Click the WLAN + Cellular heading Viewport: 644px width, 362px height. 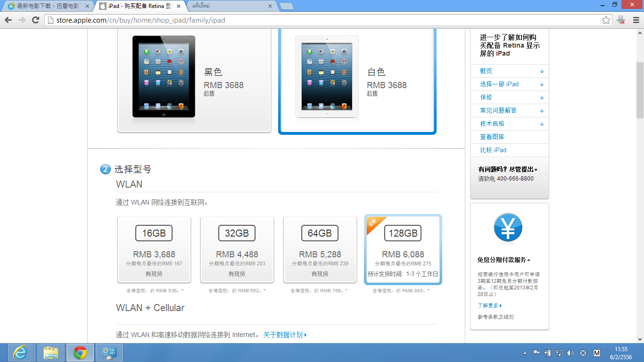150,308
